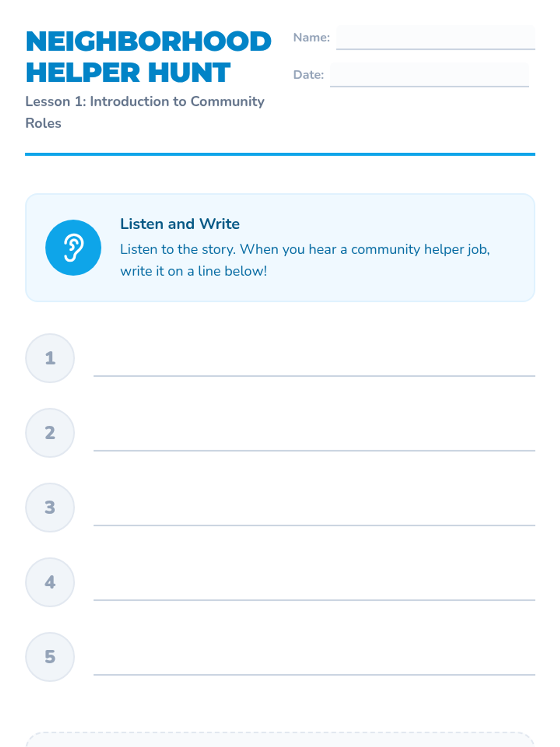Click the Date: label

tap(308, 75)
